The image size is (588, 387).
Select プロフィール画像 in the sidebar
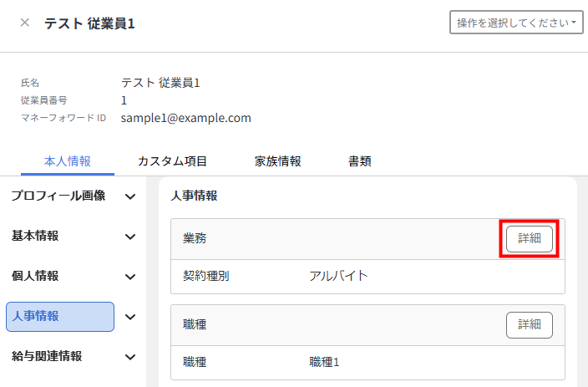(58, 196)
